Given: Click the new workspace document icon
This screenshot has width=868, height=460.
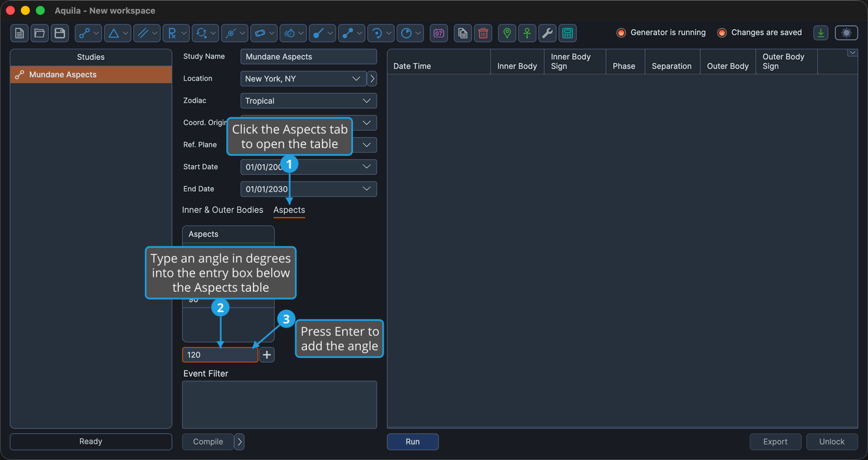Looking at the screenshot, I should [20, 33].
